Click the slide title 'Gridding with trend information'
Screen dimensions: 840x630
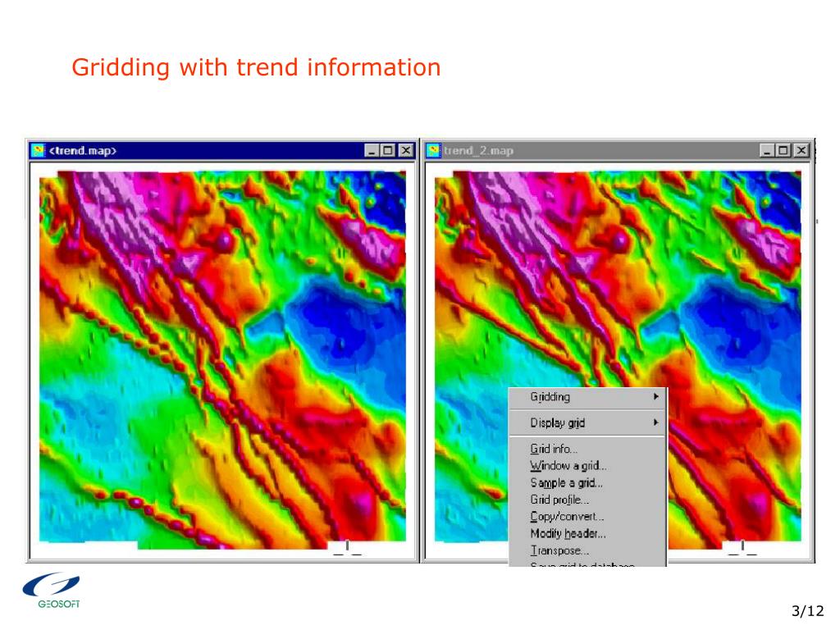[x=256, y=68]
